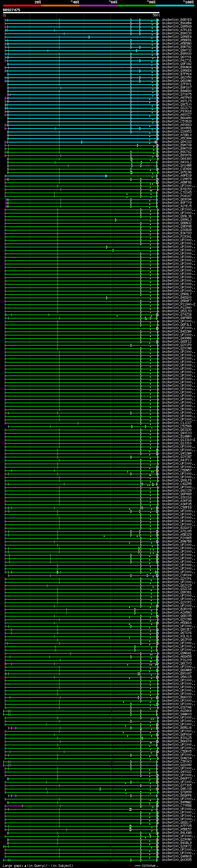
Task: Select the UniRef100_A5BR81 label
Action: point(177,40)
